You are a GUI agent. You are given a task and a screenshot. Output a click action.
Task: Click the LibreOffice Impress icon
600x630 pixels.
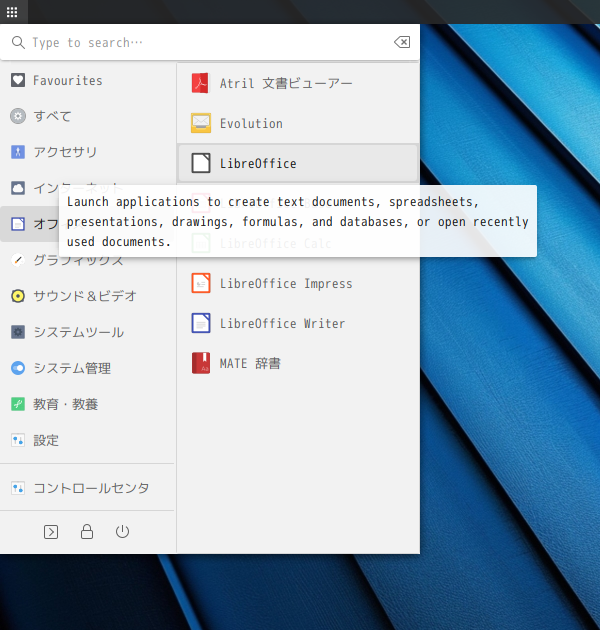pyautogui.click(x=201, y=283)
